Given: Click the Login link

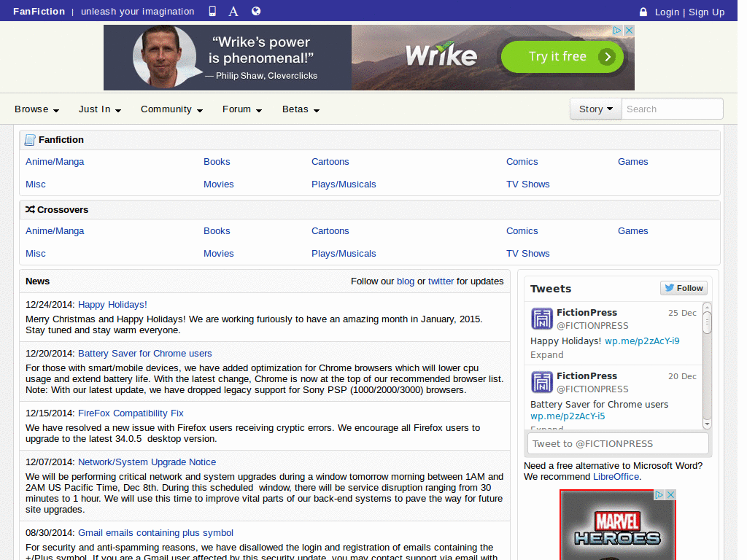Looking at the screenshot, I should (667, 12).
